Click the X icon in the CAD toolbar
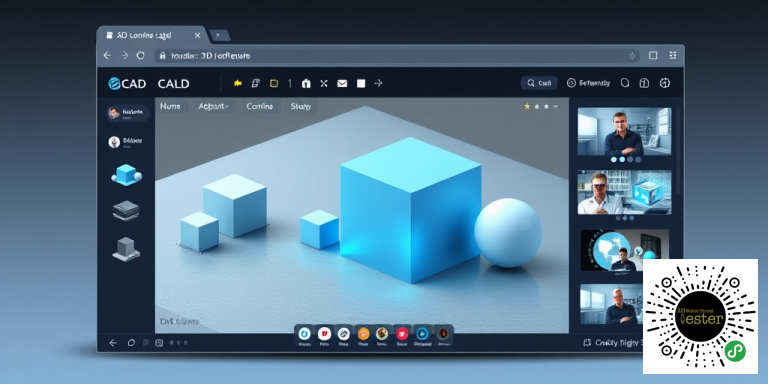 tap(324, 83)
